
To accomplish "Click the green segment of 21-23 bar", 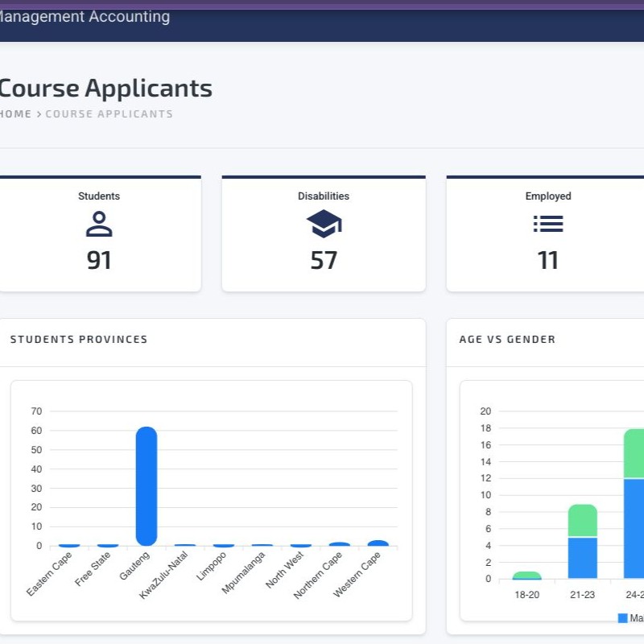I will (x=582, y=521).
